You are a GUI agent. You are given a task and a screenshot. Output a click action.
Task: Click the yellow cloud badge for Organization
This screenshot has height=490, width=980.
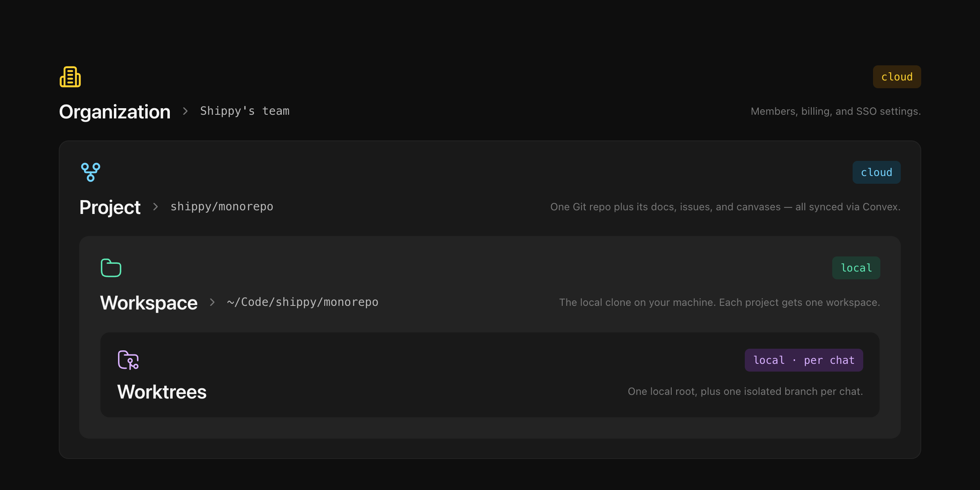(x=897, y=77)
